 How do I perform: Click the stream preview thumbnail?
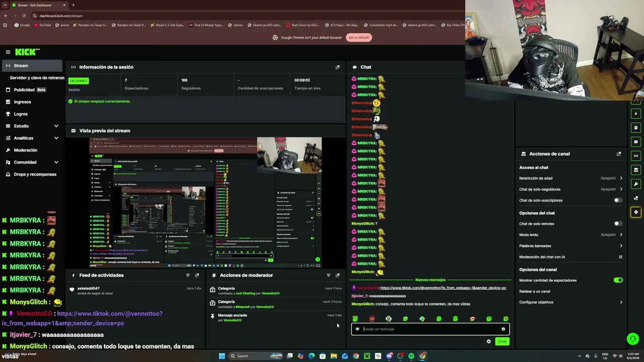(205, 202)
